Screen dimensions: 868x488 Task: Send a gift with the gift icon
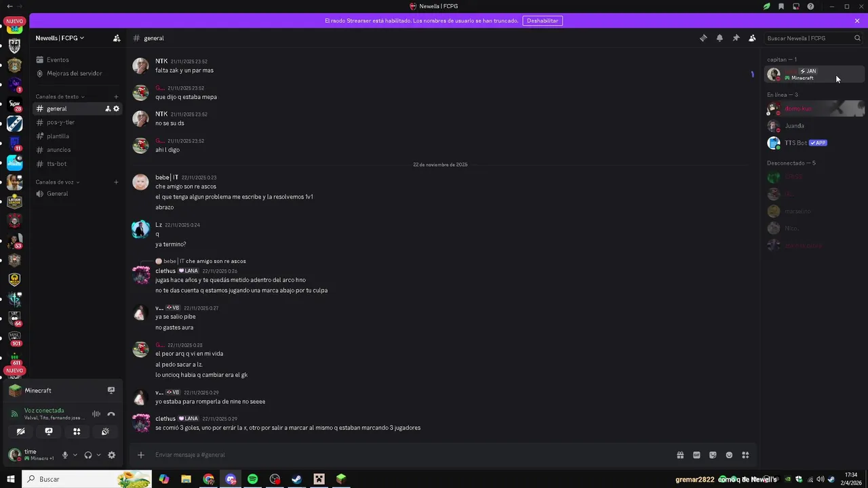[680, 455]
